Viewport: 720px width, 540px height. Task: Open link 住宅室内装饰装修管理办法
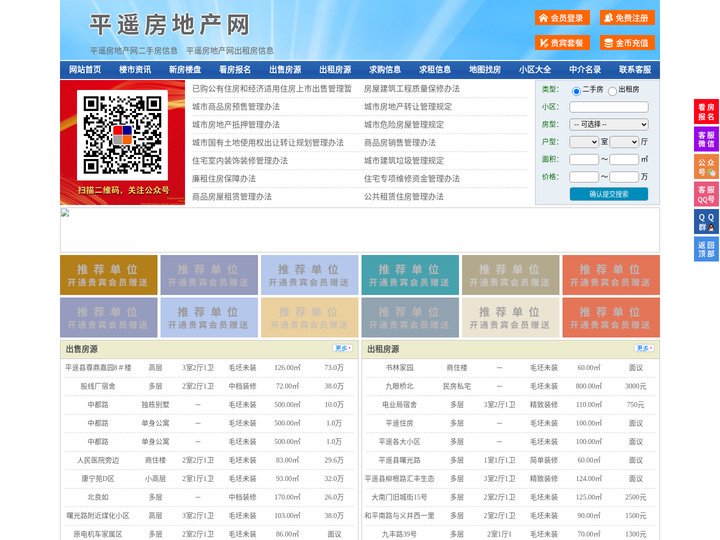(240, 161)
